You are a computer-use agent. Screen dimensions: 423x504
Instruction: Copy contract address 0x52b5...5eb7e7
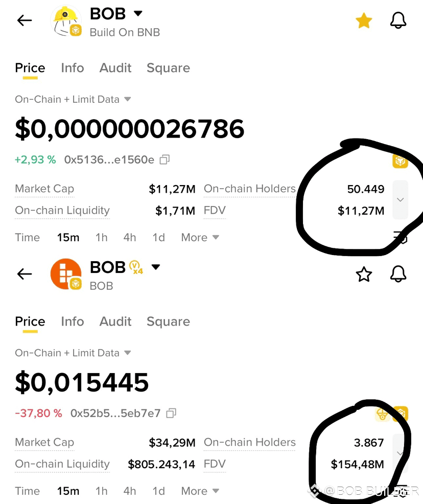pos(171,413)
